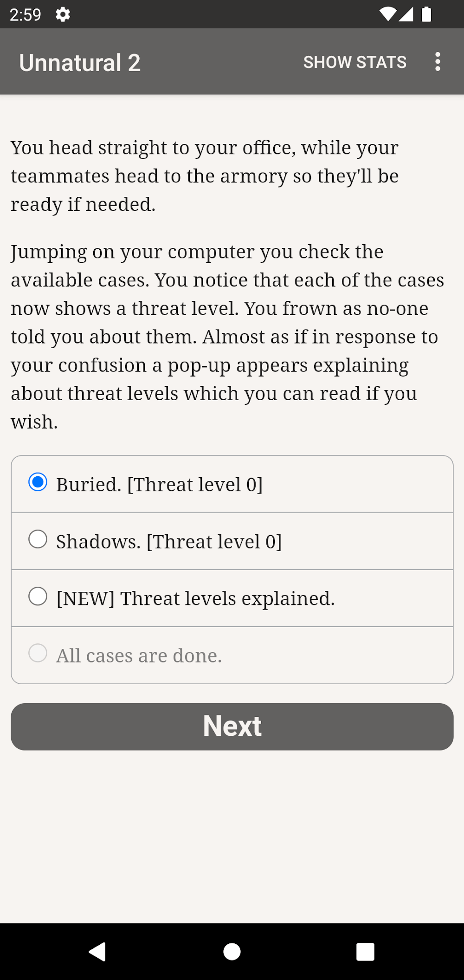Select the Shadows radio button
Image resolution: width=464 pixels, height=980 pixels.
(38, 539)
